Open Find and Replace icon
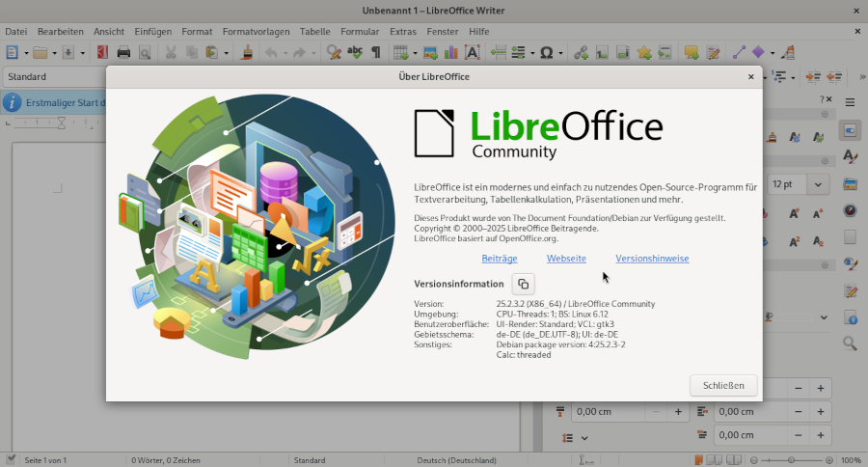 point(334,53)
